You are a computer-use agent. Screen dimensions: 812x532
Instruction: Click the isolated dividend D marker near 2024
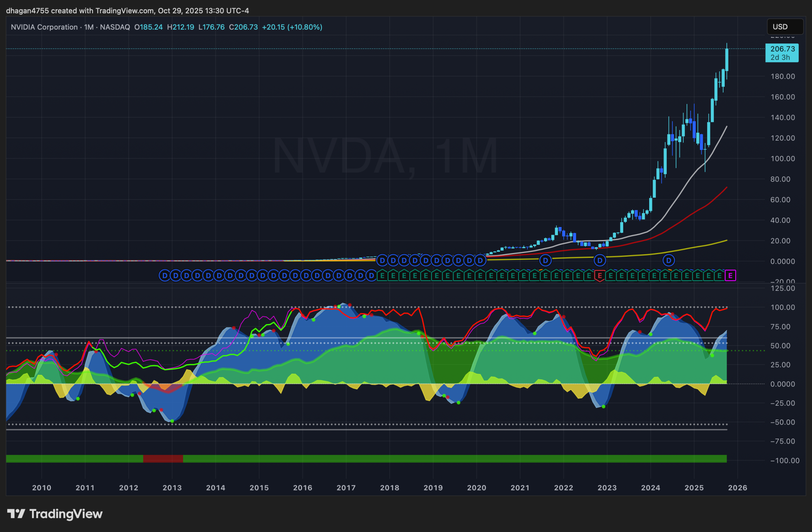(x=669, y=260)
